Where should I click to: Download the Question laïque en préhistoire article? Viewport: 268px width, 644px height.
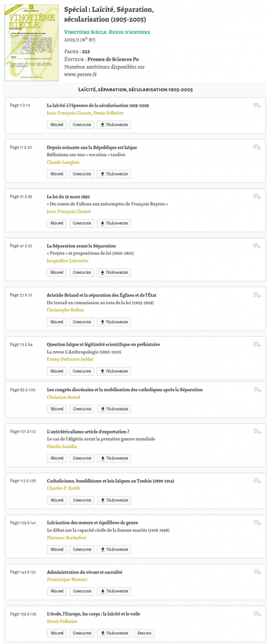114,371
